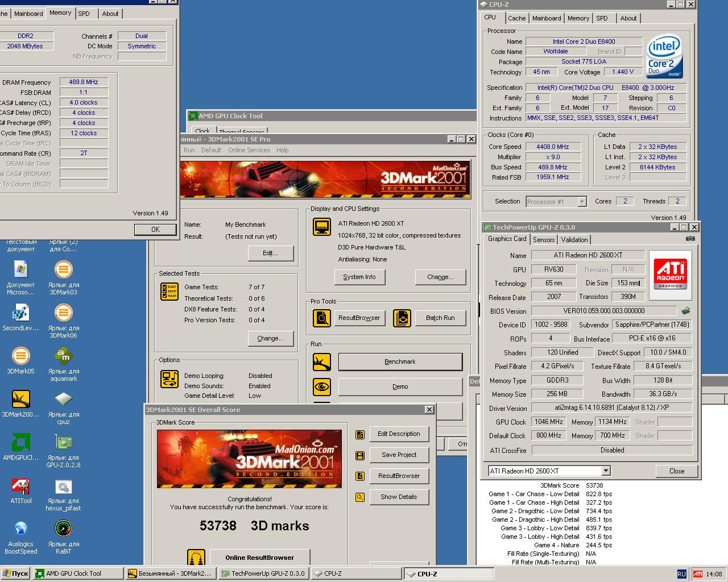
Task: Click the Show Details magnifier icon
Action: [360, 497]
